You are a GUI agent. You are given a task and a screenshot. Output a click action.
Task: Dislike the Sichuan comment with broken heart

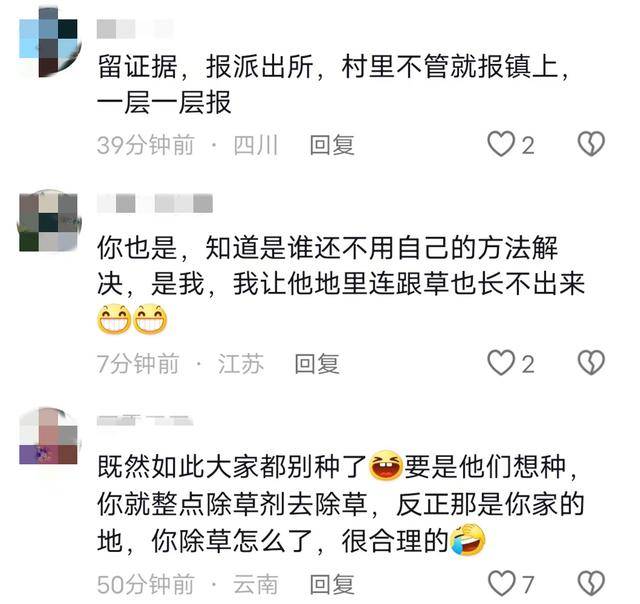[x=591, y=144]
